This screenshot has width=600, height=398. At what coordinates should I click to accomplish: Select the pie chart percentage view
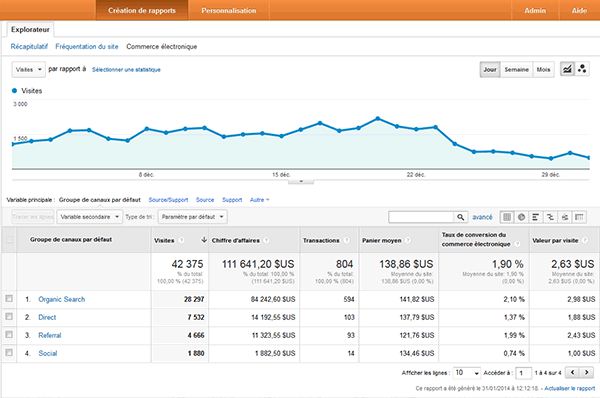pyautogui.click(x=521, y=217)
